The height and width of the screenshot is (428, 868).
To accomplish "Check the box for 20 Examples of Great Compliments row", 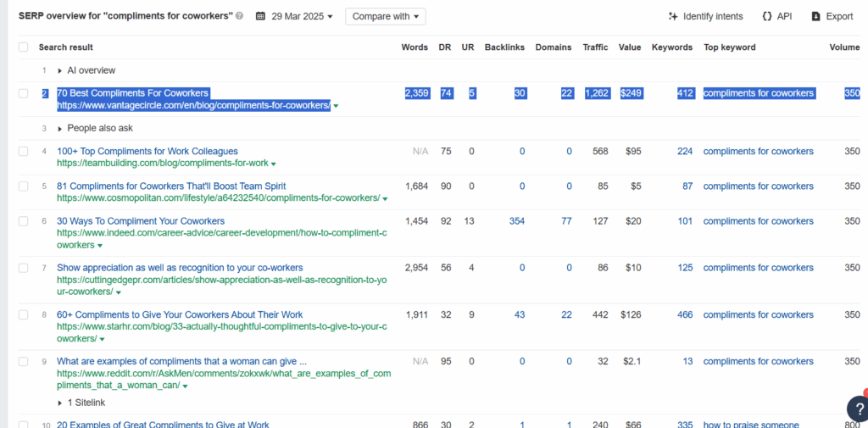I will pyautogui.click(x=23, y=424).
